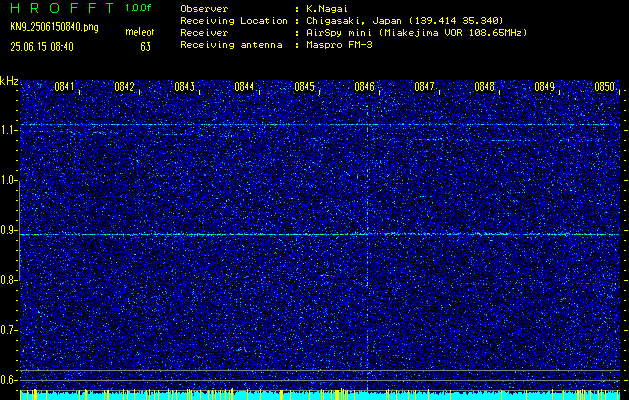Select the file name KN9_2506150840.png
This screenshot has height=400, width=629.
[54, 27]
